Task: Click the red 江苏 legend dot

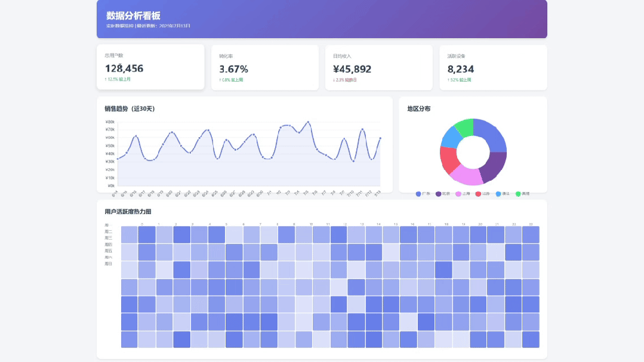Action: (x=478, y=194)
